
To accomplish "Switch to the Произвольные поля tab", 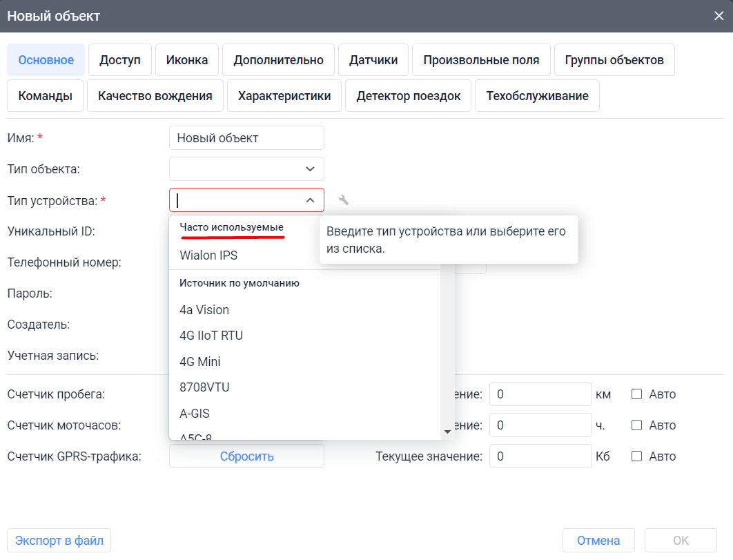I will (481, 59).
